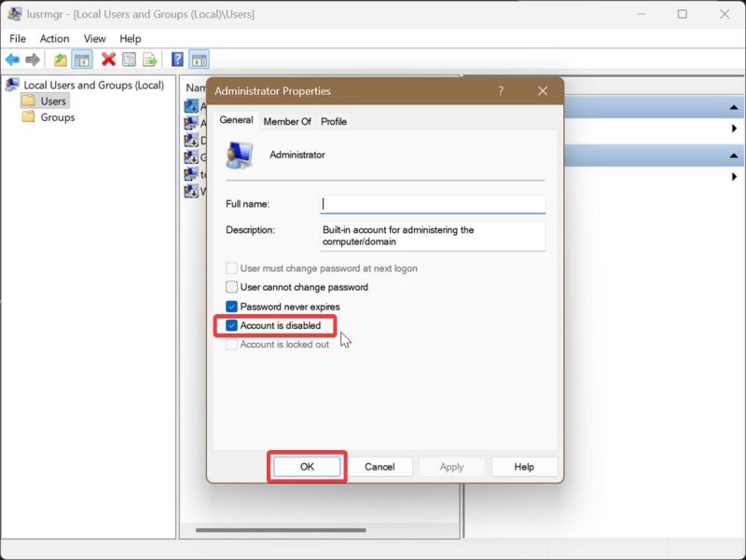Click the Help button in dialog
Image resolution: width=746 pixels, height=560 pixels.
[x=524, y=467]
